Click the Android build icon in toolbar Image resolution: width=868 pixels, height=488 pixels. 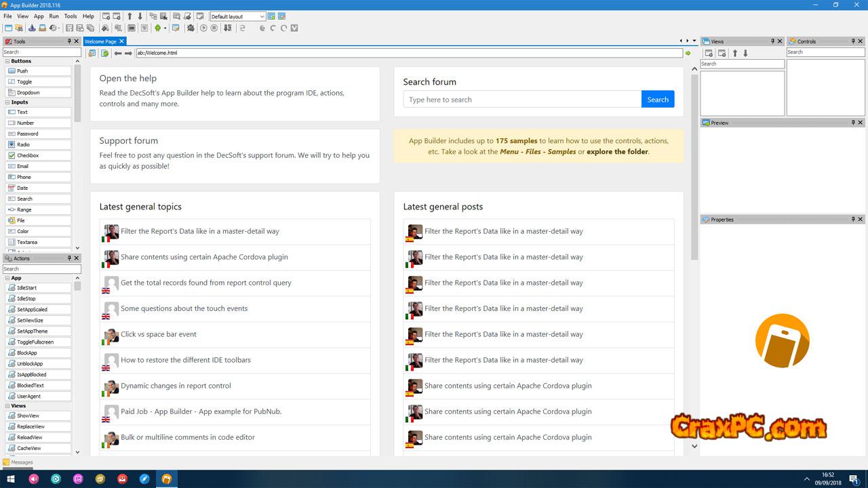pos(157,28)
